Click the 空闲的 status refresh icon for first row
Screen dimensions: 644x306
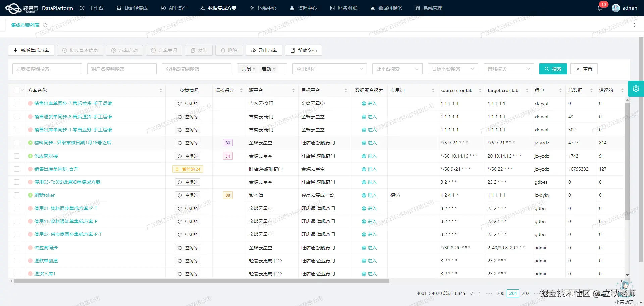(180, 103)
